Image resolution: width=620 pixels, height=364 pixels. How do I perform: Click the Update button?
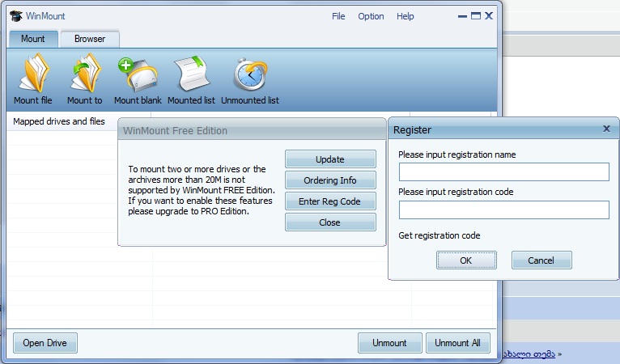click(x=330, y=159)
